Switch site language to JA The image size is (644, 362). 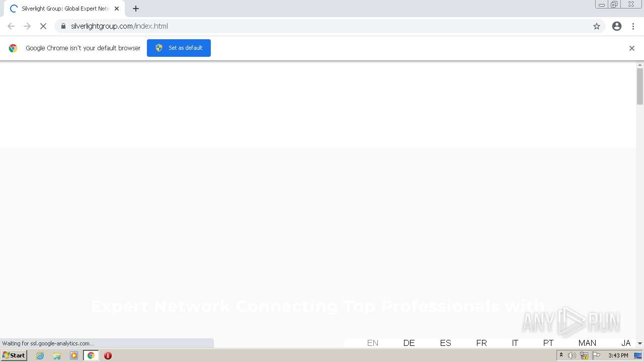626,343
